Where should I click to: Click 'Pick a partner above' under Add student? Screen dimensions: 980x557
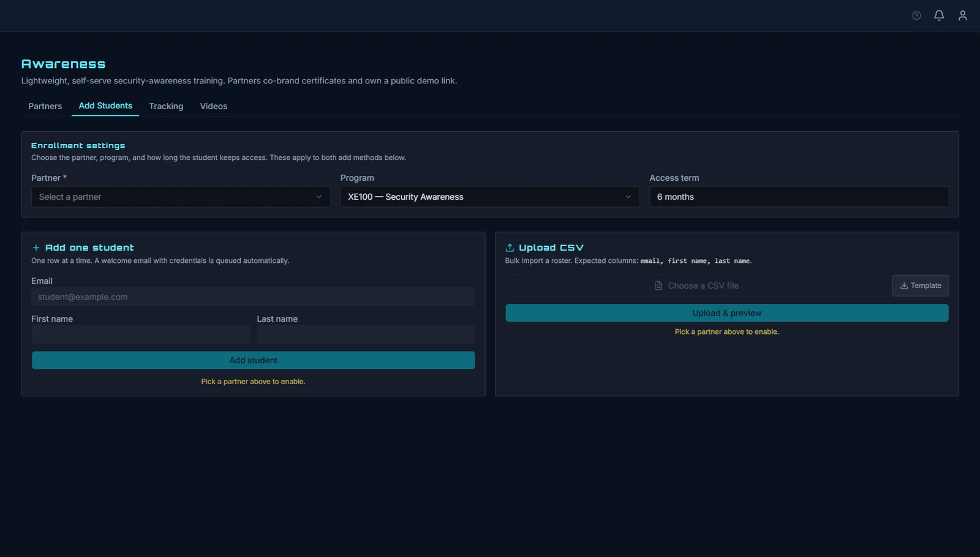coord(253,381)
